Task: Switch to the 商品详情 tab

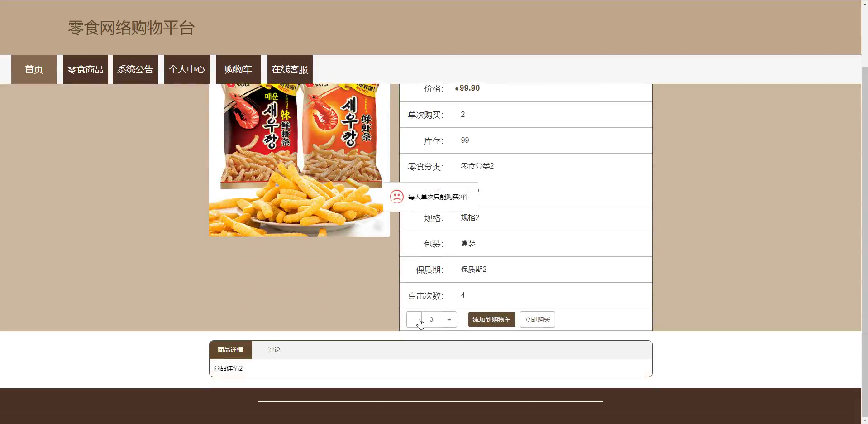Action: click(x=230, y=350)
